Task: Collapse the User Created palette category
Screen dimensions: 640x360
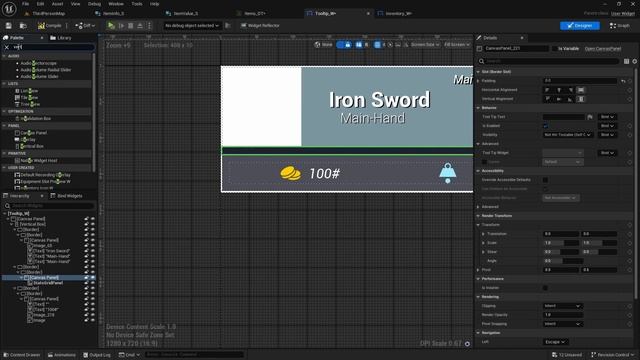Action: 4,168
